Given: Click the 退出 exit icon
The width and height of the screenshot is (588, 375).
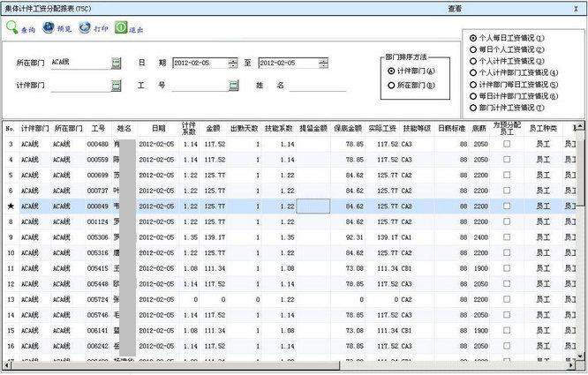Looking at the screenshot, I should [x=120, y=27].
